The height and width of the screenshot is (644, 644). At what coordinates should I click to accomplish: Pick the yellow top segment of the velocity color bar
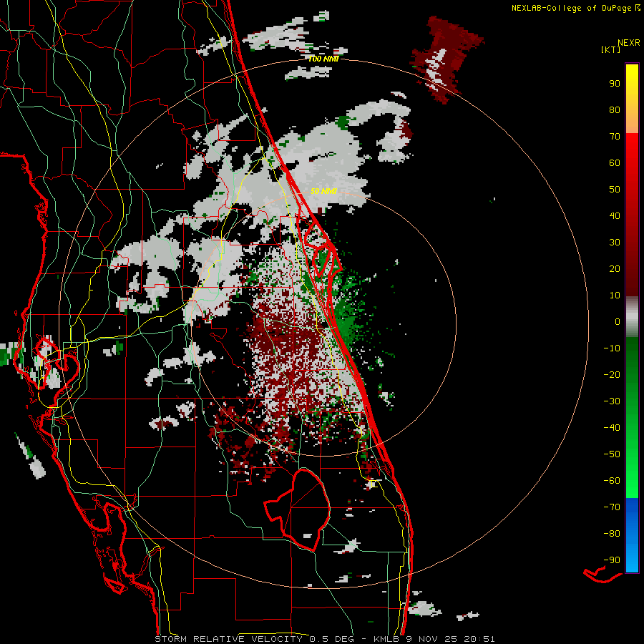[x=632, y=99]
